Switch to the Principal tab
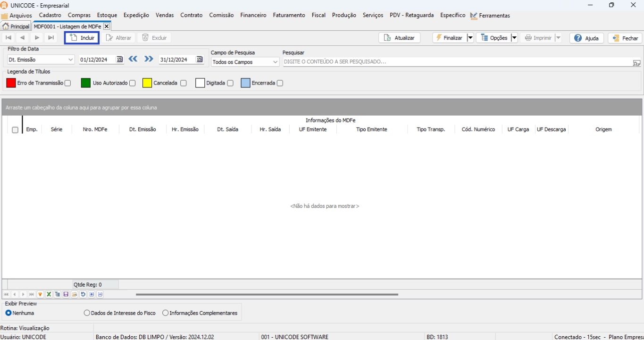Image resolution: width=644 pixels, height=340 pixels. click(x=16, y=26)
